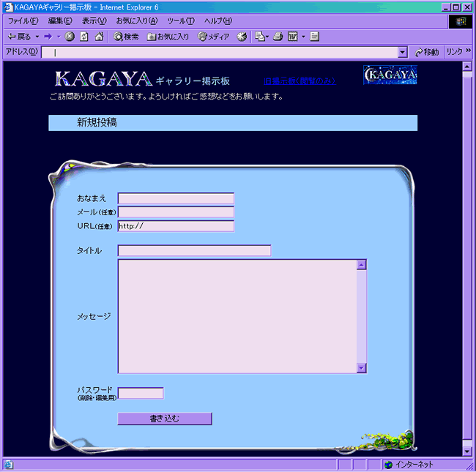Click the 移動 (Go) button
The width and height of the screenshot is (476, 472).
(427, 52)
